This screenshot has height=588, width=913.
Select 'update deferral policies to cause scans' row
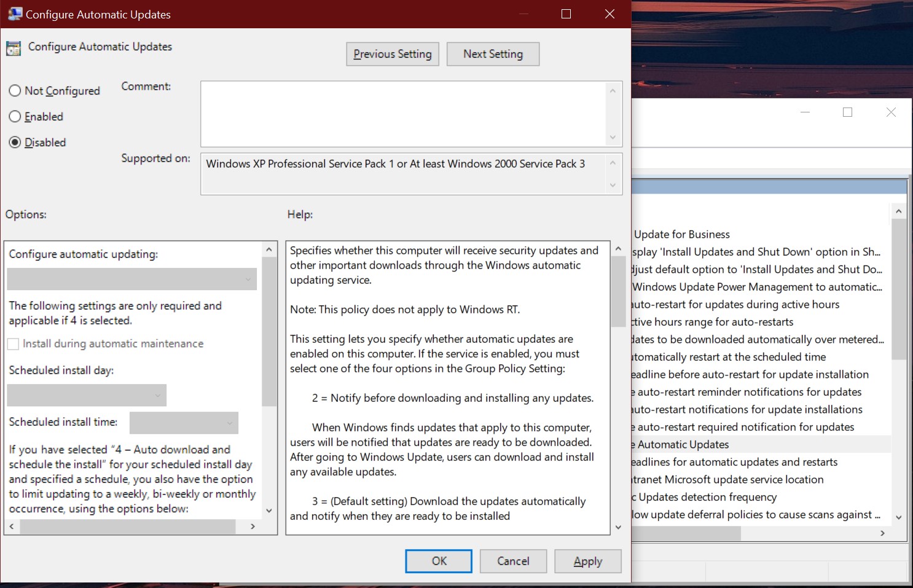756,515
